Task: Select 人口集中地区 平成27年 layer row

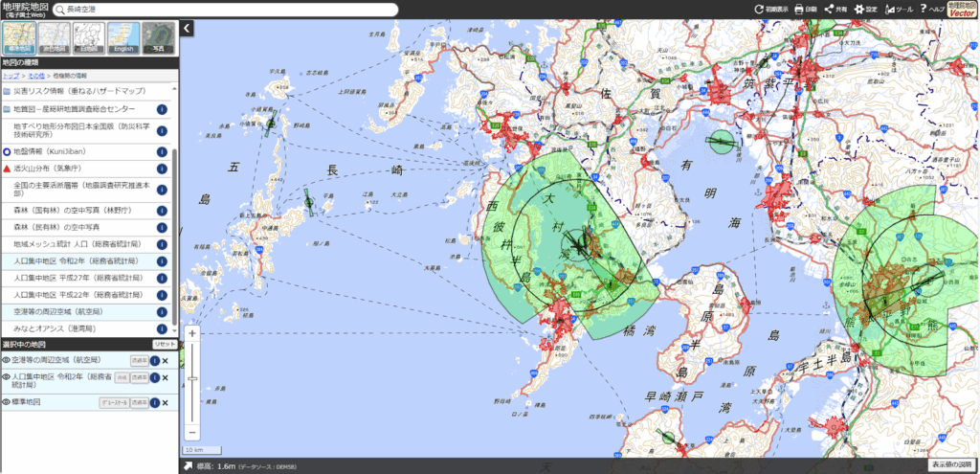Action: pos(85,279)
